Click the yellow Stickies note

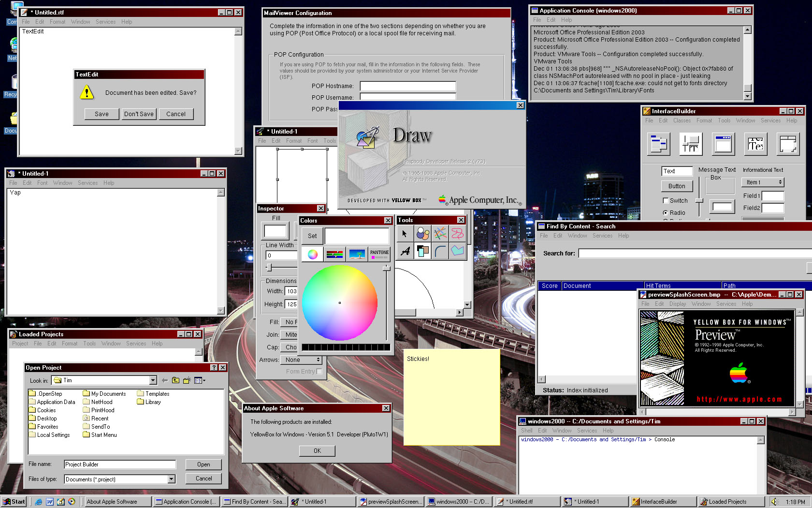(451, 398)
